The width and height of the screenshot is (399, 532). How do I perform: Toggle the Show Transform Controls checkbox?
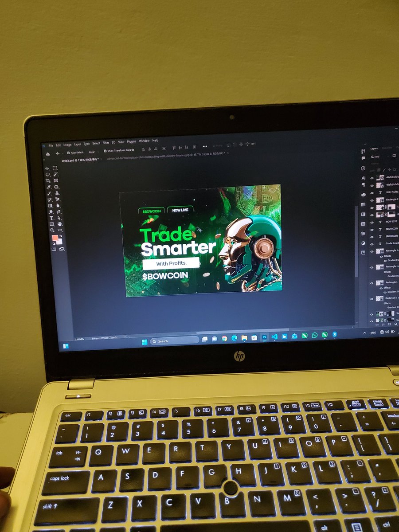105,151
